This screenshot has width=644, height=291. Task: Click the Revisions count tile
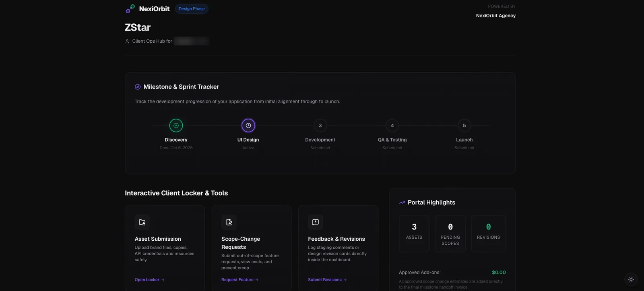489,233
